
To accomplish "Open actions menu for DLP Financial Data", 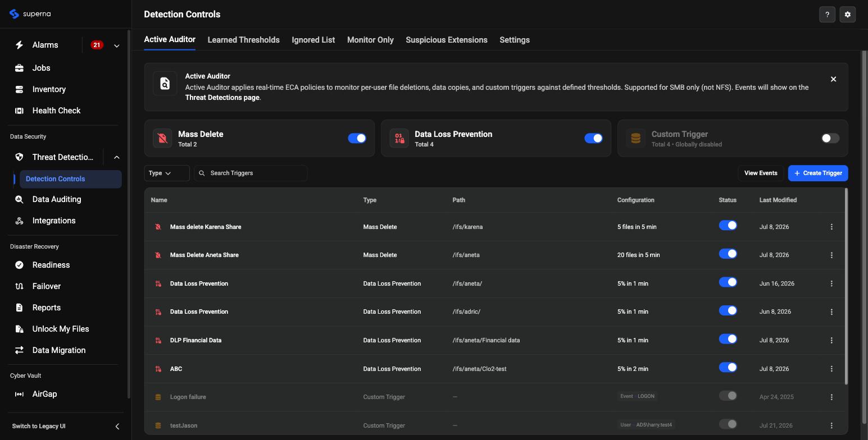I will [x=831, y=340].
